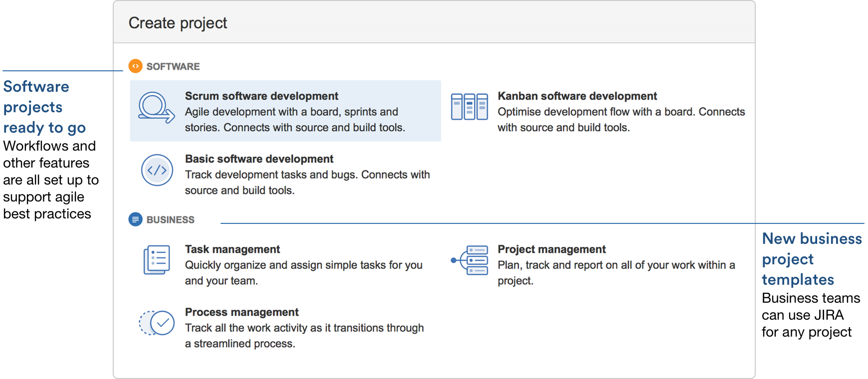The height and width of the screenshot is (379, 868).
Task: Click the Scrum description about sprints and stories
Action: tap(295, 120)
